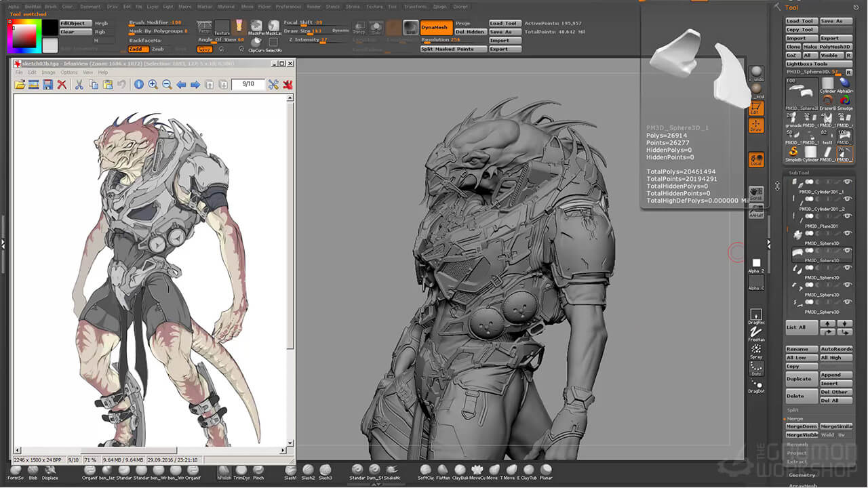Click IrfanView paste clipboard icon
Viewport: 868px width, 488px height.
[x=108, y=85]
